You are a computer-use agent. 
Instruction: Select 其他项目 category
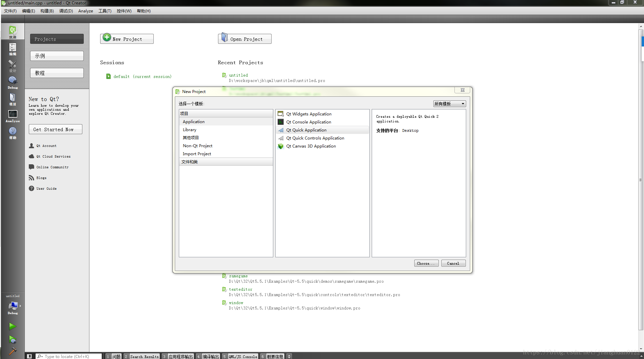click(226, 138)
